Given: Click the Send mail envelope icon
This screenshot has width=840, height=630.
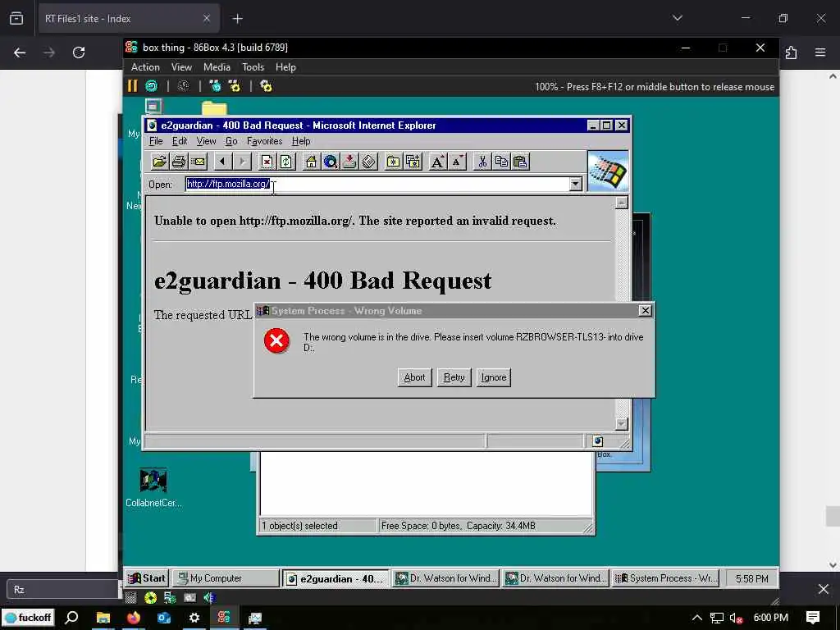Looking at the screenshot, I should pyautogui.click(x=198, y=162).
